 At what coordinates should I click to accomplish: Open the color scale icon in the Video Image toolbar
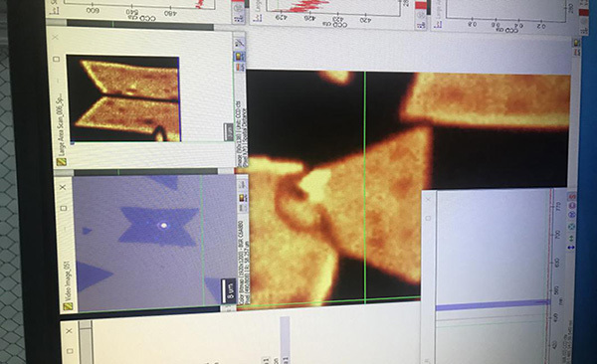coord(242,198)
